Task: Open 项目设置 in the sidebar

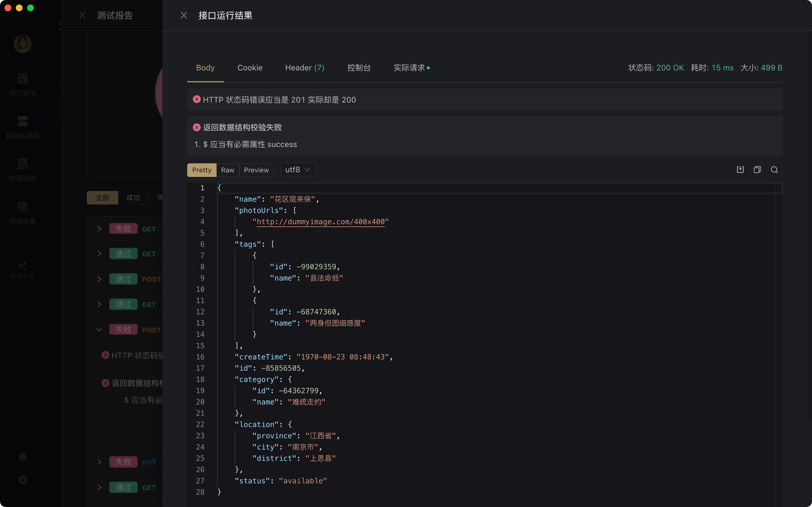Action: point(23,213)
